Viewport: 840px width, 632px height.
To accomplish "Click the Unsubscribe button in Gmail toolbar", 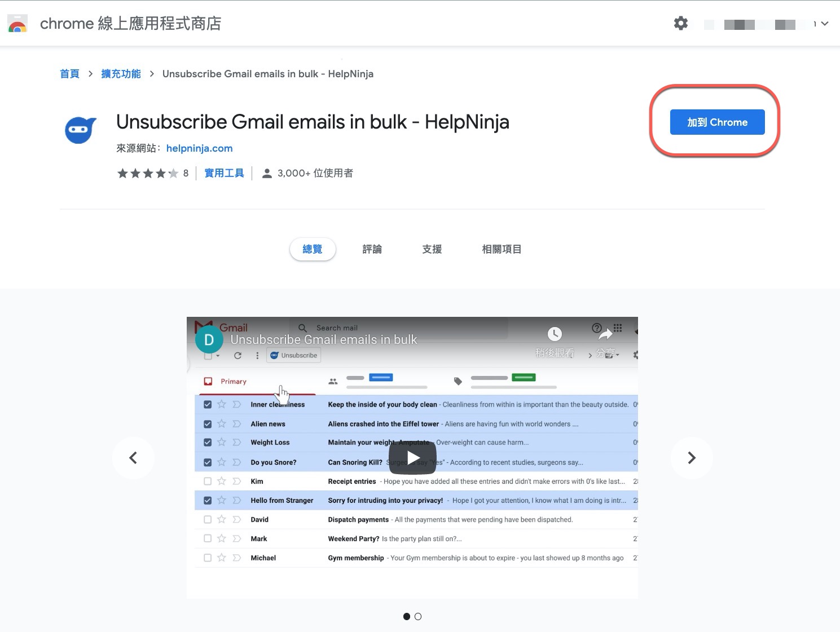I will point(294,355).
